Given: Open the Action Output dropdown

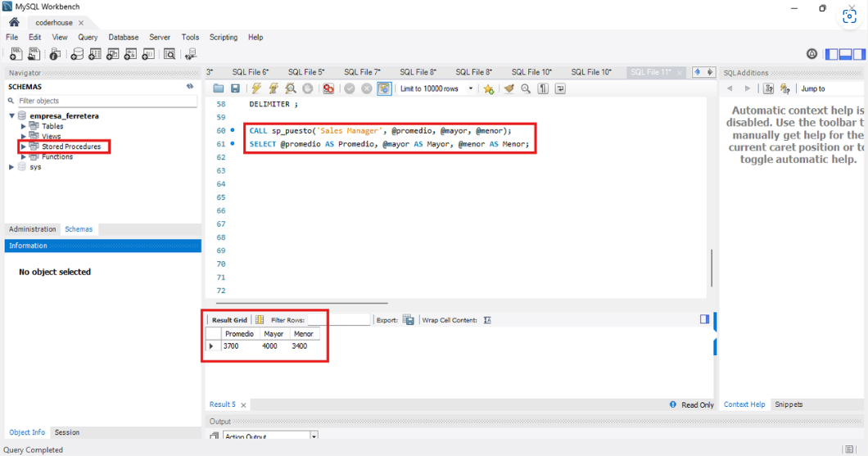Looking at the screenshot, I should 314,436.
